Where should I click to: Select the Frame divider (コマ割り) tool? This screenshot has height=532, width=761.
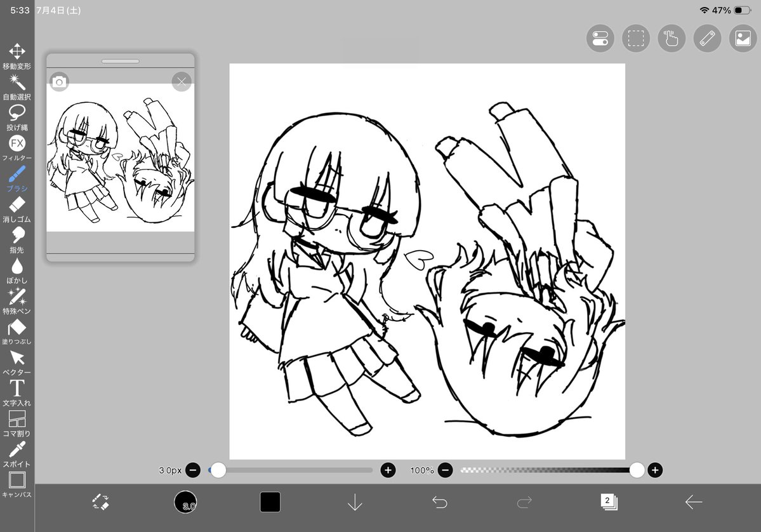[17, 423]
